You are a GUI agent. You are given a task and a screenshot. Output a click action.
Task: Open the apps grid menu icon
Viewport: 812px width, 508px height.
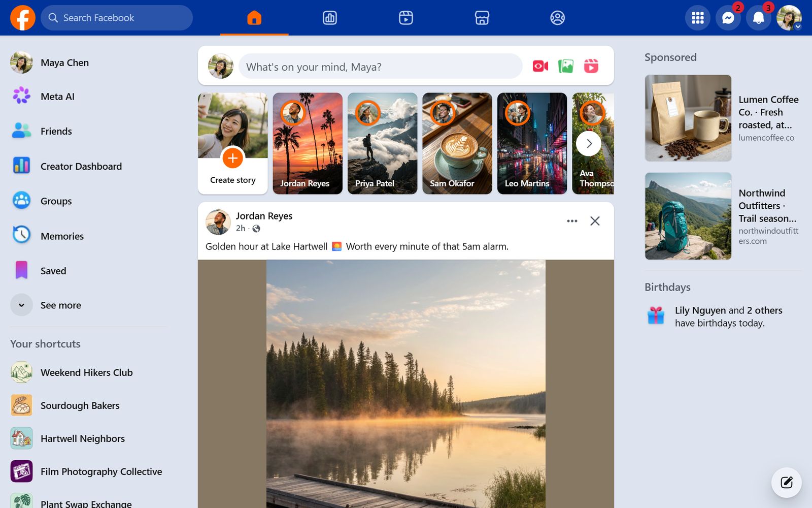pyautogui.click(x=698, y=18)
